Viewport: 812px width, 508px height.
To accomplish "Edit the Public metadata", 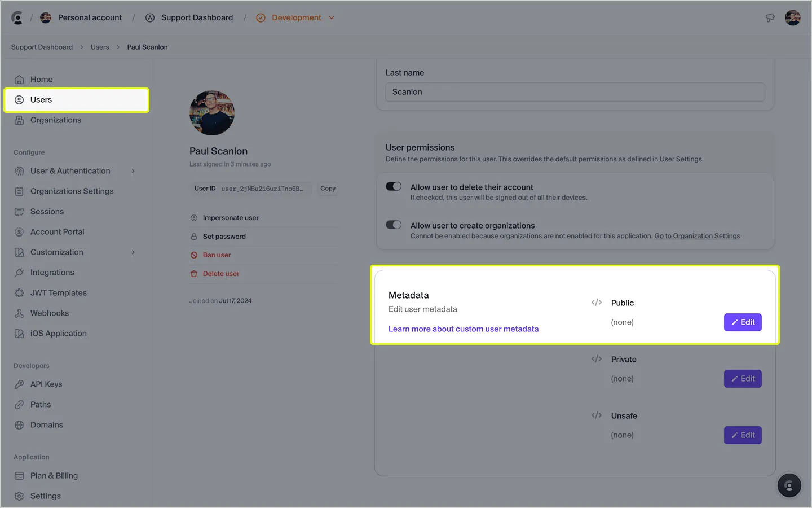I will point(743,322).
